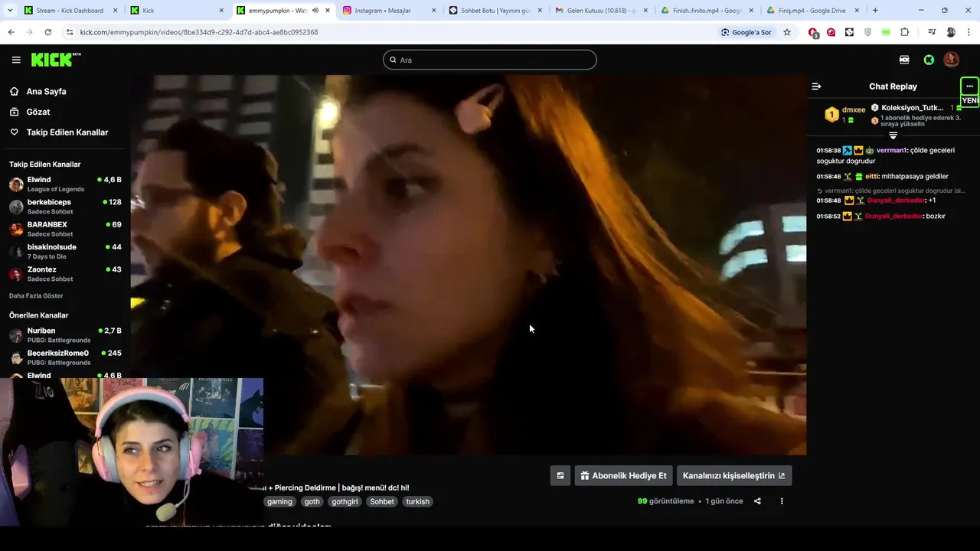
Task: Switch to Instagram Mesajlar tab
Action: click(x=389, y=11)
